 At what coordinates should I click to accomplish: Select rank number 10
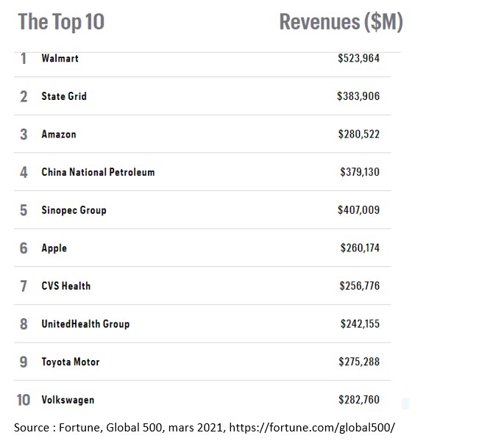coord(24,400)
